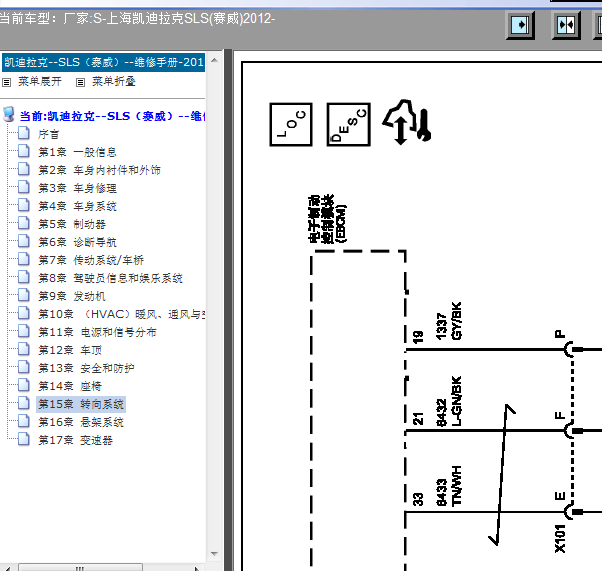Open 第12章 车顶
The height and width of the screenshot is (571, 602).
click(70, 350)
